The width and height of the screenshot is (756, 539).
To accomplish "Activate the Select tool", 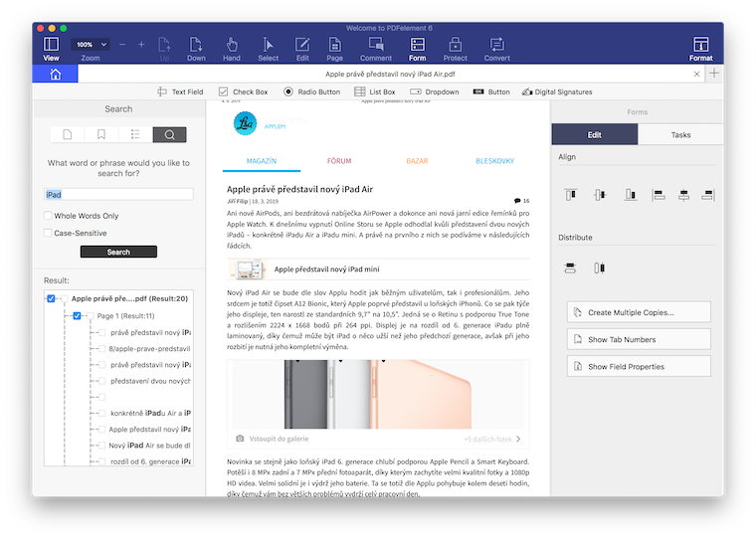I will coord(268,49).
